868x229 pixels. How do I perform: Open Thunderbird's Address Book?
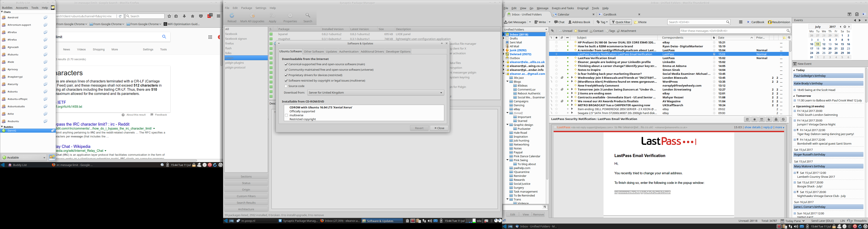pos(579,22)
